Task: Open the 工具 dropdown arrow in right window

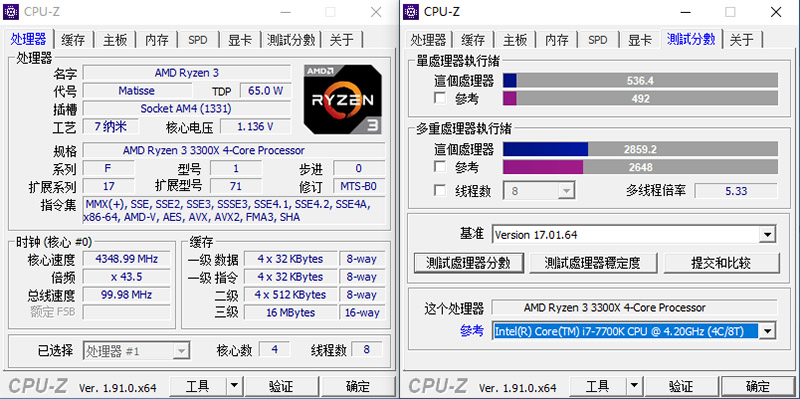Action: coord(634,386)
